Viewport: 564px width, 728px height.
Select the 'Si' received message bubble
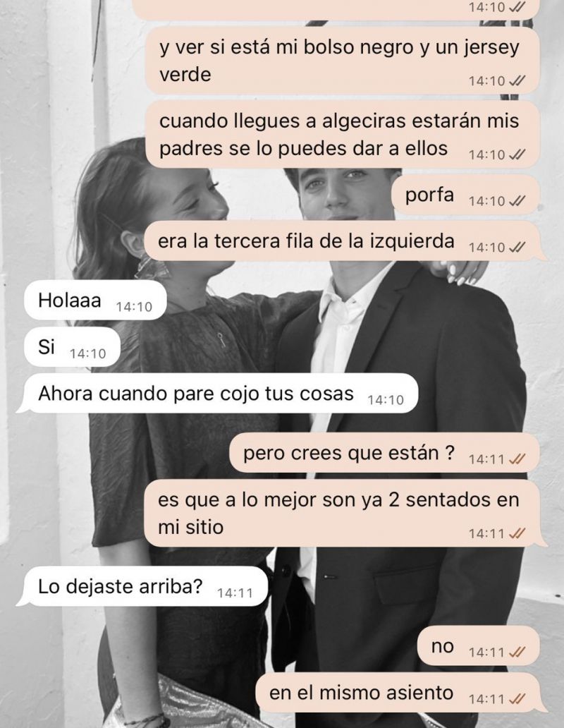point(72,347)
